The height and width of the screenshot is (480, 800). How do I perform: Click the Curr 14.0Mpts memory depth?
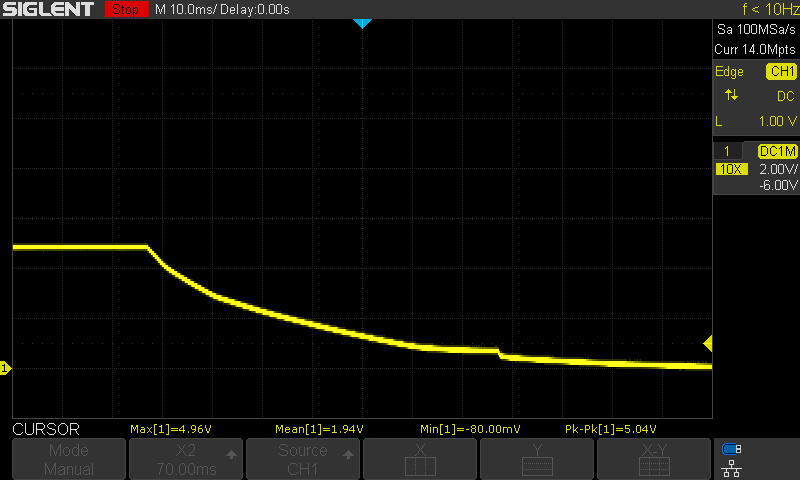click(x=755, y=49)
